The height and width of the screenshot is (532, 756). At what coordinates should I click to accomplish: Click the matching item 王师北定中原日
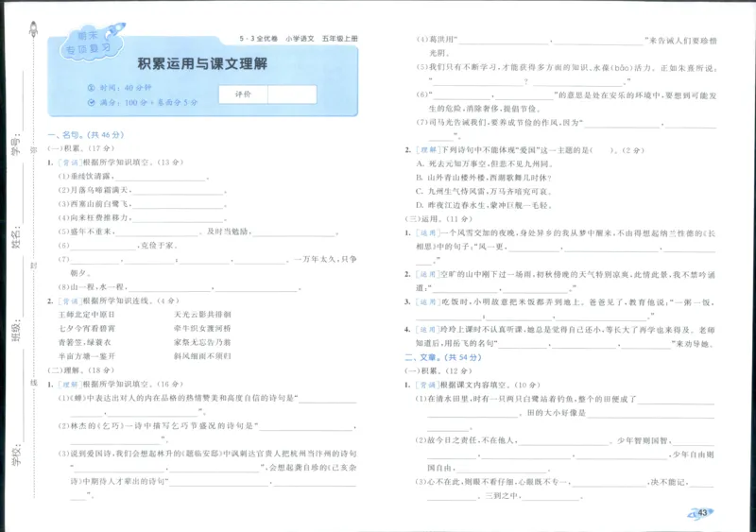(87, 315)
